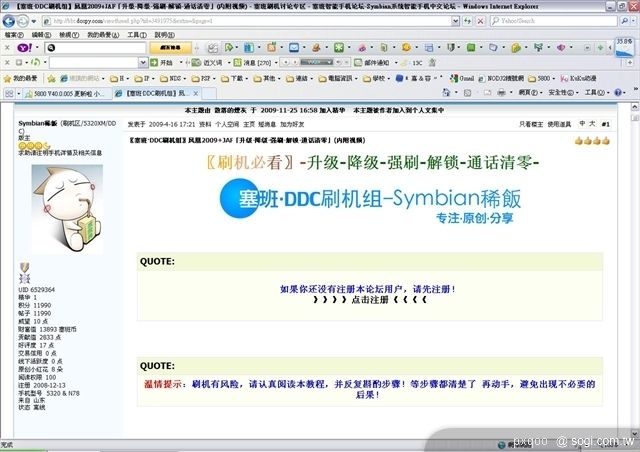Image resolution: width=640 pixels, height=452 pixels.
Task: Open the blue Help question mark icon
Action: [618, 93]
